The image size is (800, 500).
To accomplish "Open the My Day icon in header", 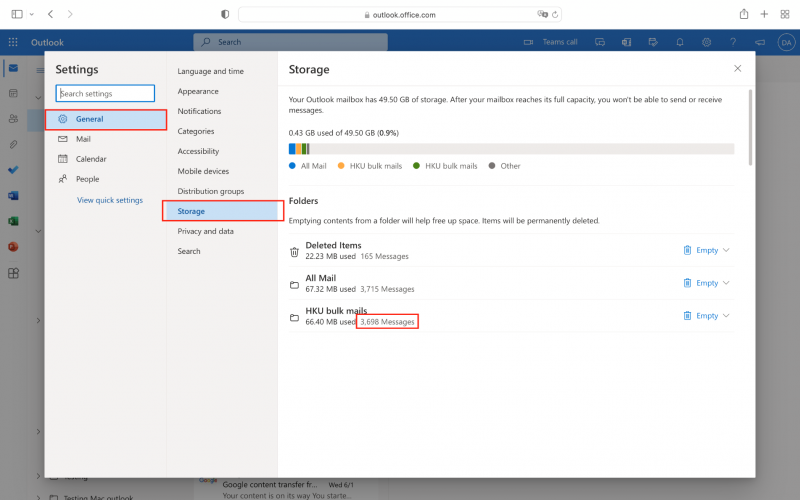I will click(653, 42).
